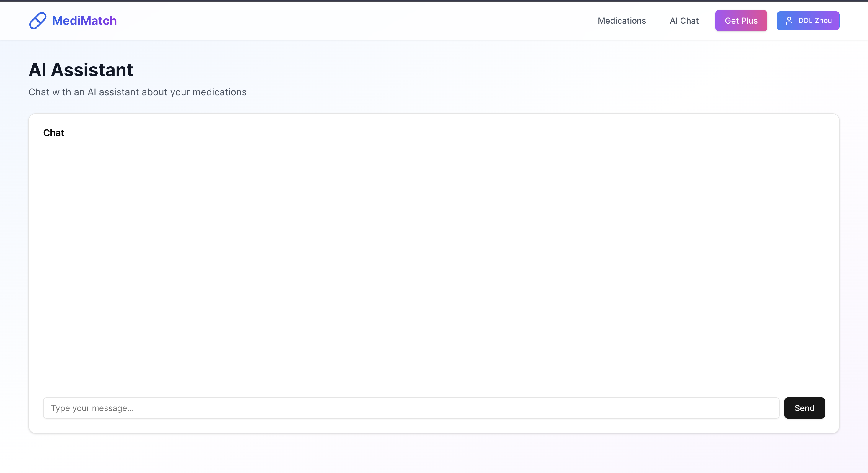Viewport: 868px width, 473px height.
Task: Click the 'AI Assistant' page title
Action: coord(81,70)
